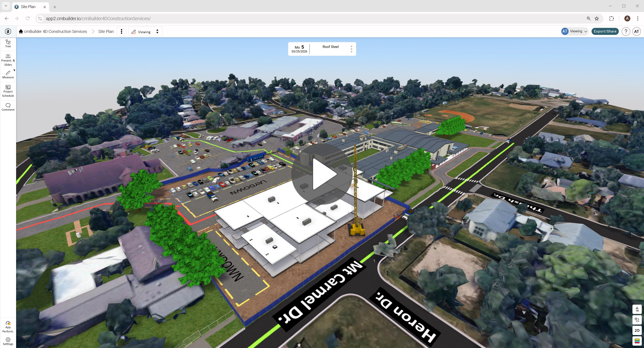Open the Viewing mode dropdown
This screenshot has height=348, width=644.
pos(157,32)
